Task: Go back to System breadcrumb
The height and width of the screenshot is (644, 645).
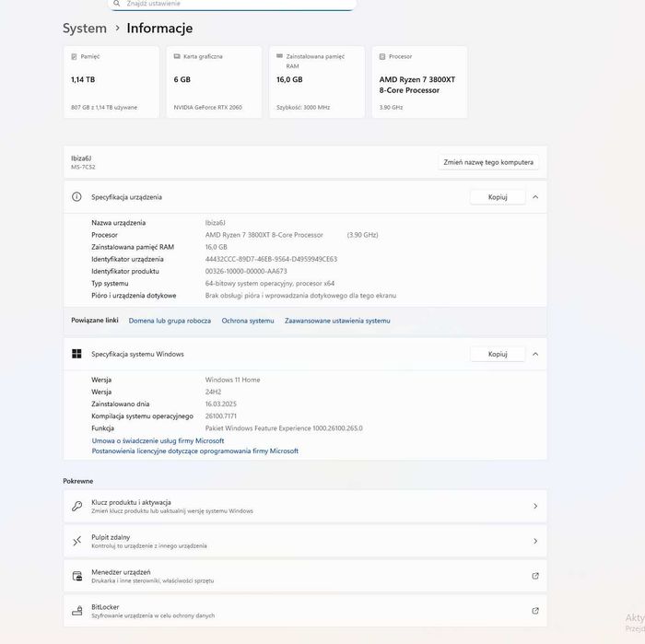Action: click(x=85, y=29)
